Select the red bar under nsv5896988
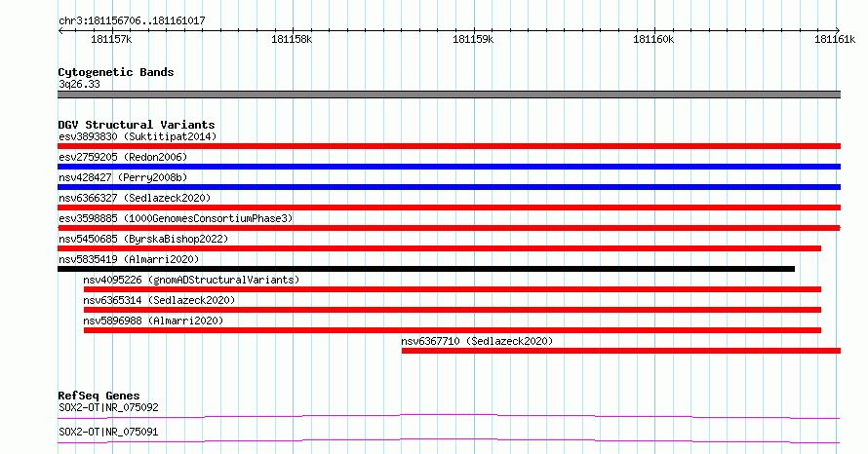 pyautogui.click(x=453, y=330)
